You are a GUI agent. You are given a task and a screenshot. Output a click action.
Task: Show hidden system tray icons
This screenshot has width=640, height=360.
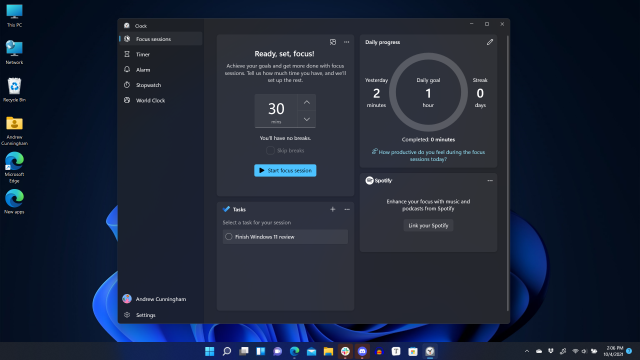(x=527, y=351)
